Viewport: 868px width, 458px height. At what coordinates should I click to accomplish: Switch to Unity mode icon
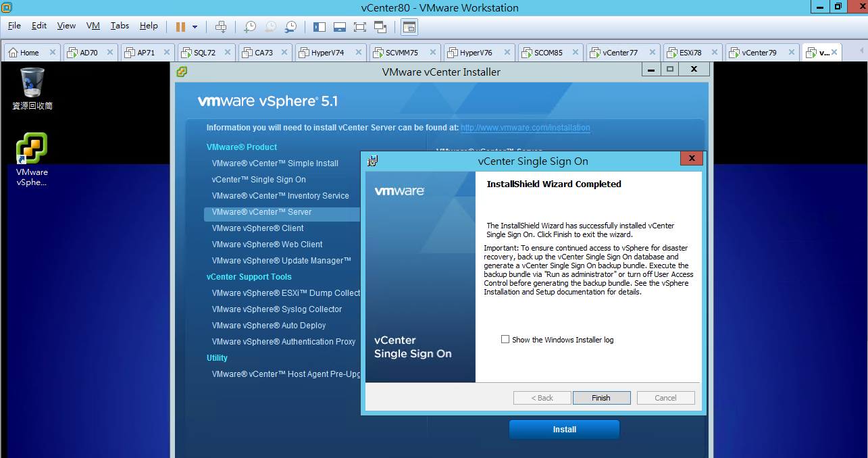380,27
